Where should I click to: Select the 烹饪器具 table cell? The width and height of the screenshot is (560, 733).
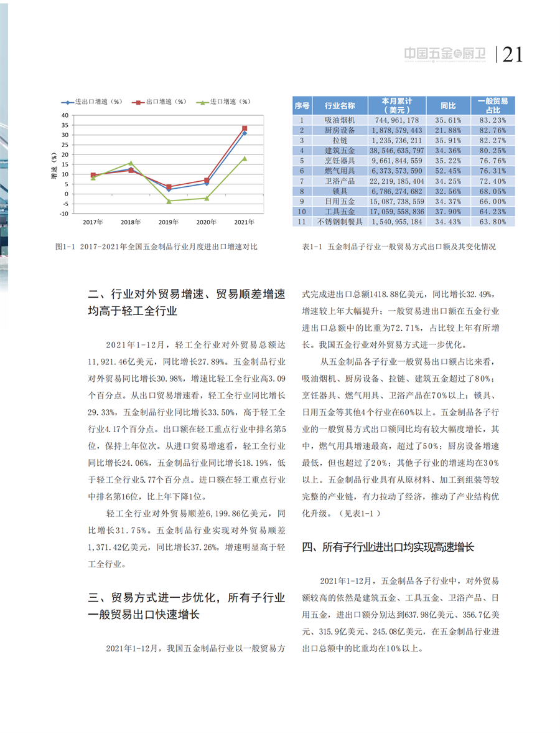tap(340, 161)
